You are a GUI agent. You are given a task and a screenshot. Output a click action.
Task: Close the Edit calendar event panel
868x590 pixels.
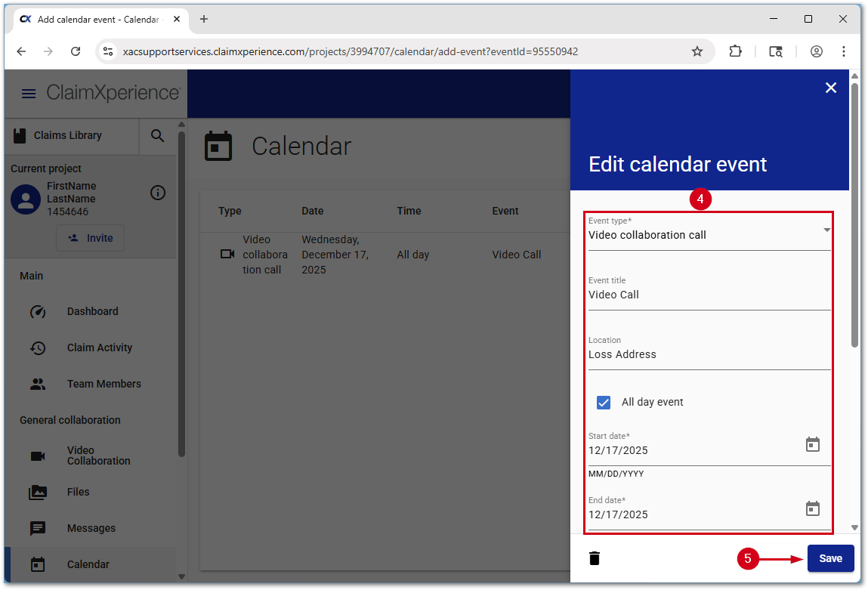[831, 88]
